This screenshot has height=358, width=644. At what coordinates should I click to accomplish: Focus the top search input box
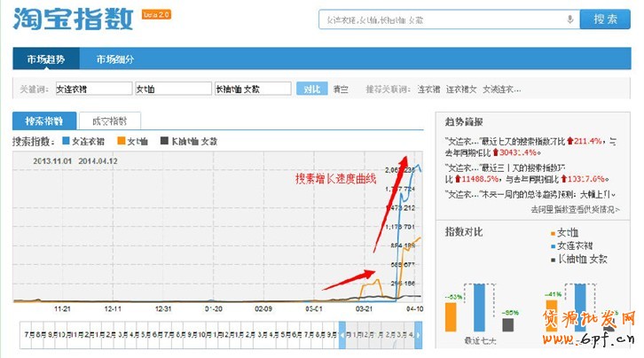[x=442, y=19]
